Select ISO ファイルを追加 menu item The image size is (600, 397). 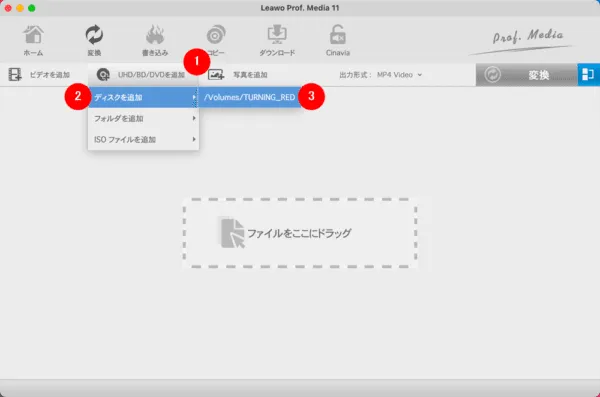click(143, 139)
